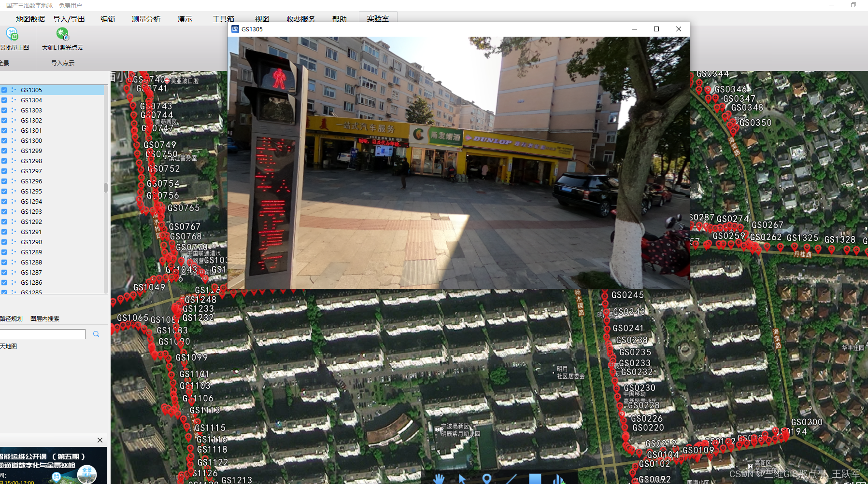Open the advertisement banner thumbnail

click(53, 465)
